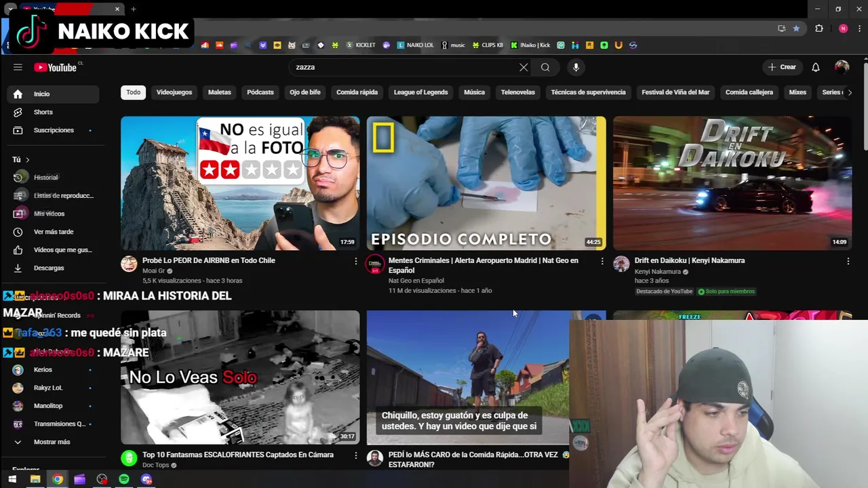
Task: Close the current YouTube tab
Action: point(117,9)
